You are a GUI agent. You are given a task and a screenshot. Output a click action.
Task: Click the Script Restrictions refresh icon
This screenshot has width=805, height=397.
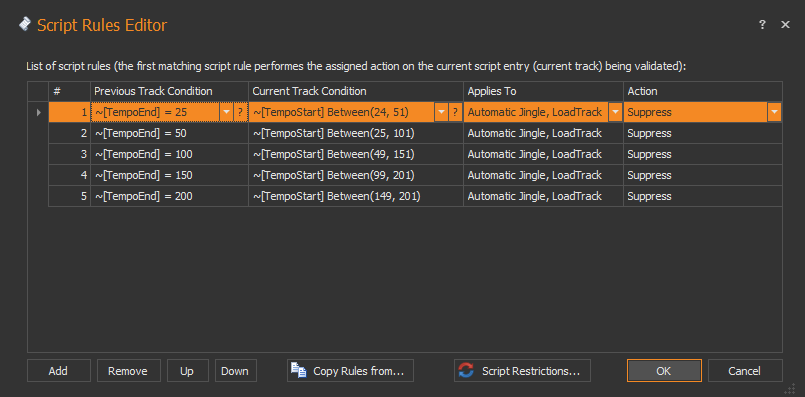pyautogui.click(x=466, y=370)
